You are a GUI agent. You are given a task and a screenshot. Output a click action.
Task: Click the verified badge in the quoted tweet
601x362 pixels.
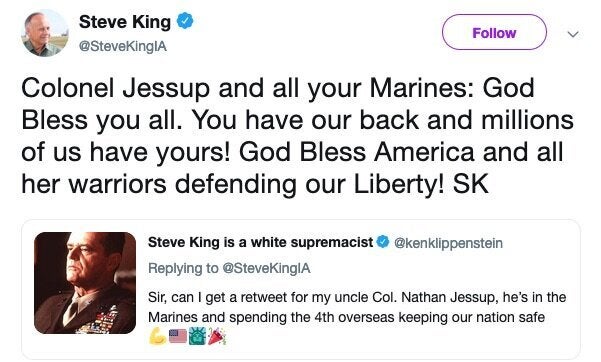click(383, 242)
